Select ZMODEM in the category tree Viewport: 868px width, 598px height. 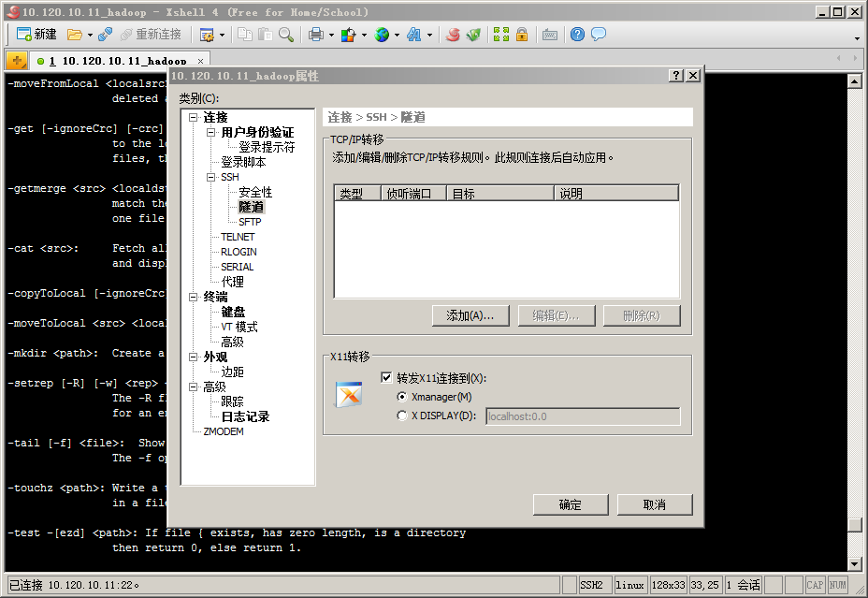(x=224, y=431)
